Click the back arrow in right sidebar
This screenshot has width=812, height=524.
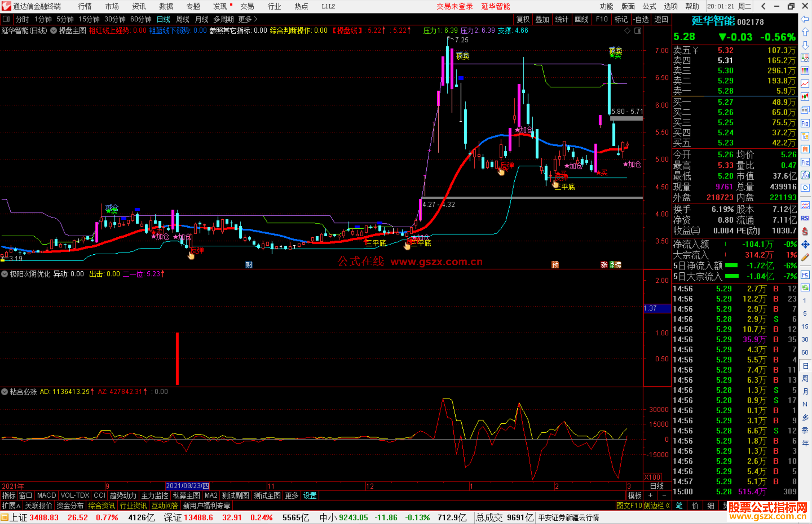805,19
